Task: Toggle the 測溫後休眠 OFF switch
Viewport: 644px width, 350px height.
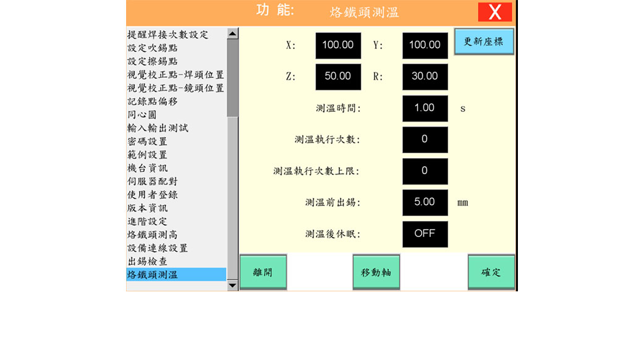Action: 425,234
